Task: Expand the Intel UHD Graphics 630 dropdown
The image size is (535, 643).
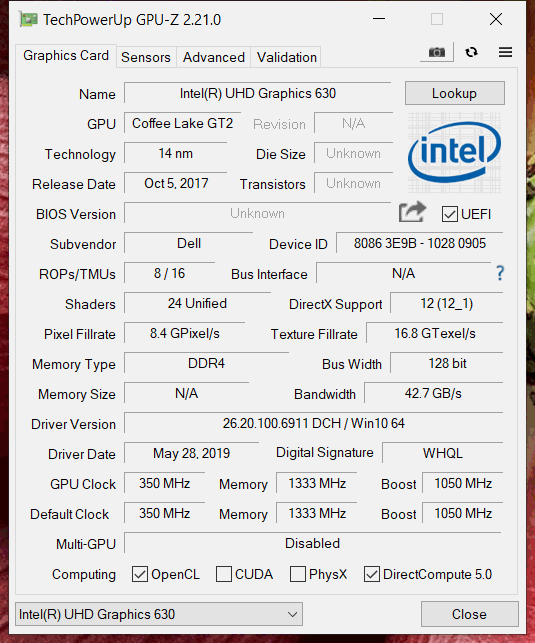Action: (159, 614)
